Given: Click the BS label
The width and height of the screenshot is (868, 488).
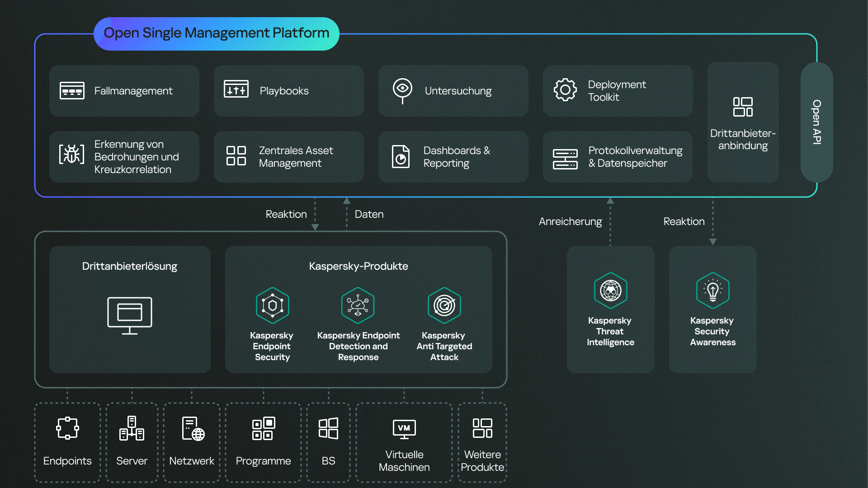Looking at the screenshot, I should click(x=328, y=461).
